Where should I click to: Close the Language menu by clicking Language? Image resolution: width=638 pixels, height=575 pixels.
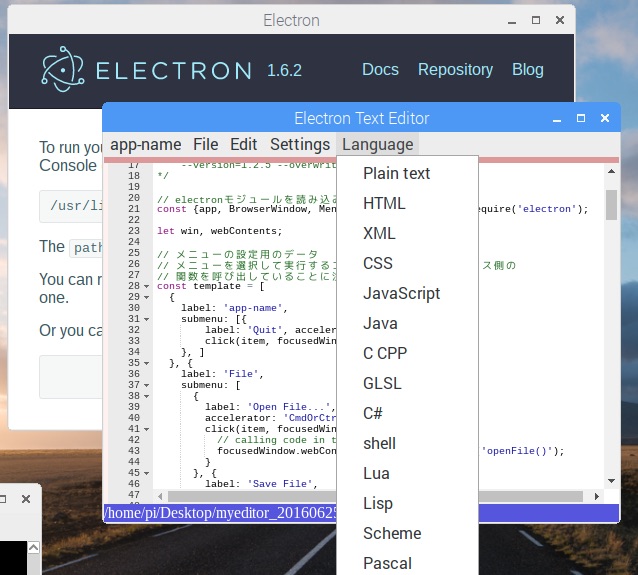[378, 144]
